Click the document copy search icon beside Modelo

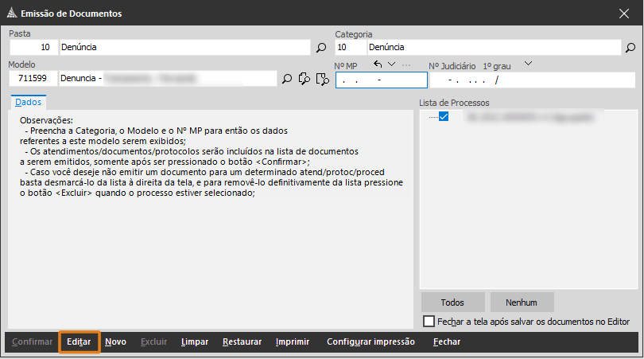305,79
